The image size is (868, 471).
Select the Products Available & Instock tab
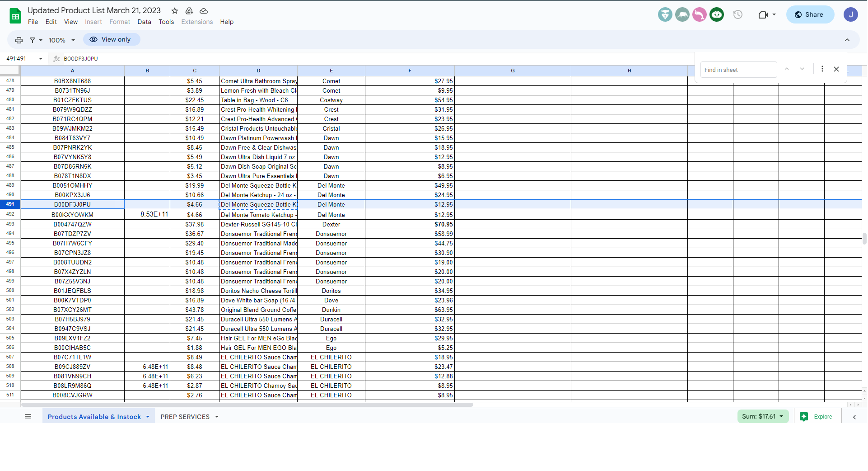point(94,417)
